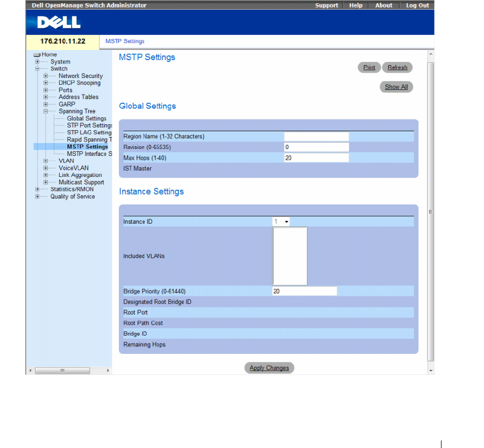The width and height of the screenshot is (484, 448).
Task: Expand the Link Aggregation node
Action: coord(46,175)
